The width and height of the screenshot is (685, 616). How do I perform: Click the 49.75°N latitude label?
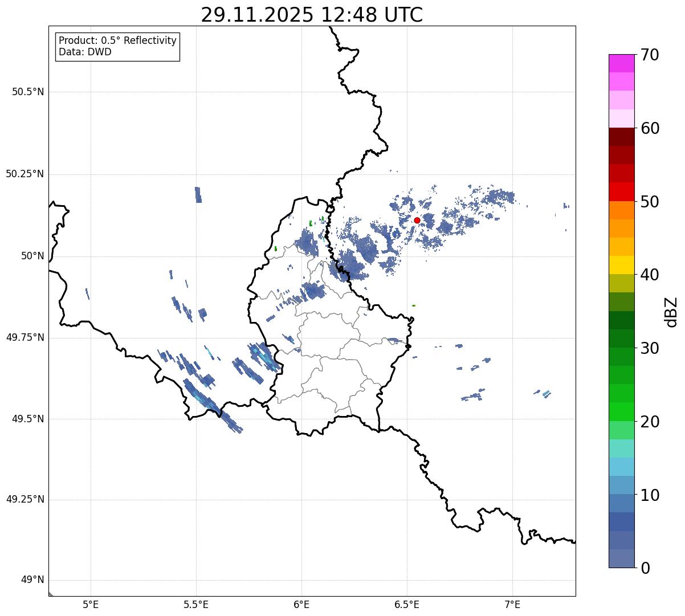click(25, 337)
